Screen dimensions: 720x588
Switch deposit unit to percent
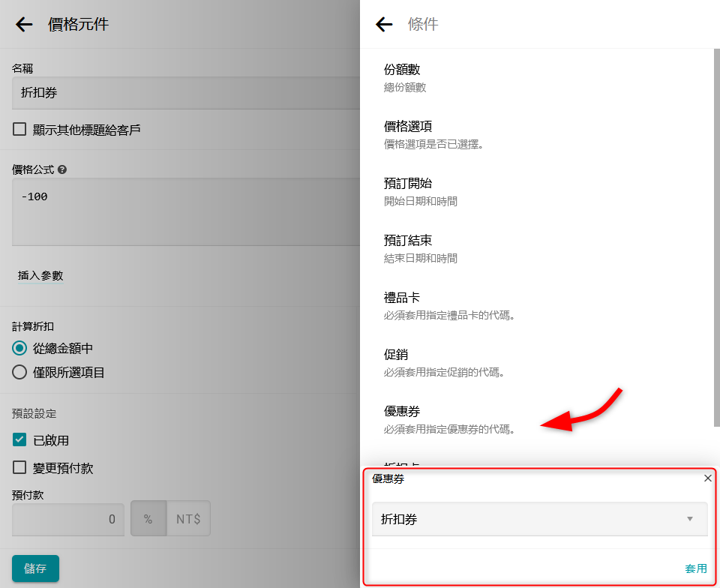pos(148,519)
